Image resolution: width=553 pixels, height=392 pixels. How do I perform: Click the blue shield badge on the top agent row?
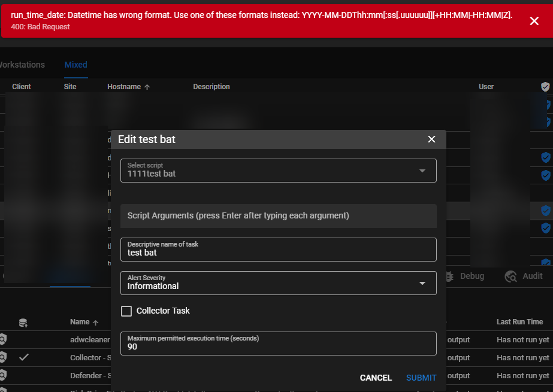click(x=547, y=104)
